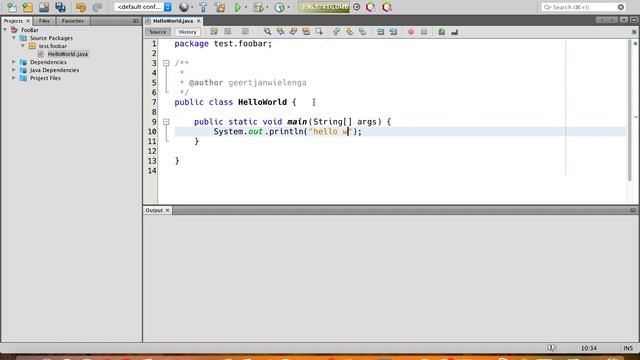Click the Debug Project icon
The width and height of the screenshot is (640, 360).
coord(258,7)
